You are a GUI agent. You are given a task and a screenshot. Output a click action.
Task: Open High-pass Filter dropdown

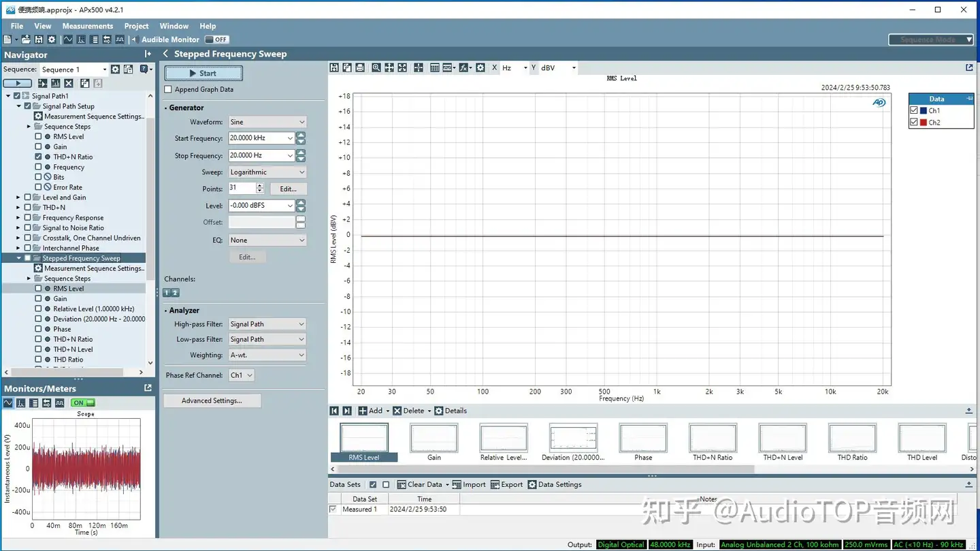click(267, 324)
